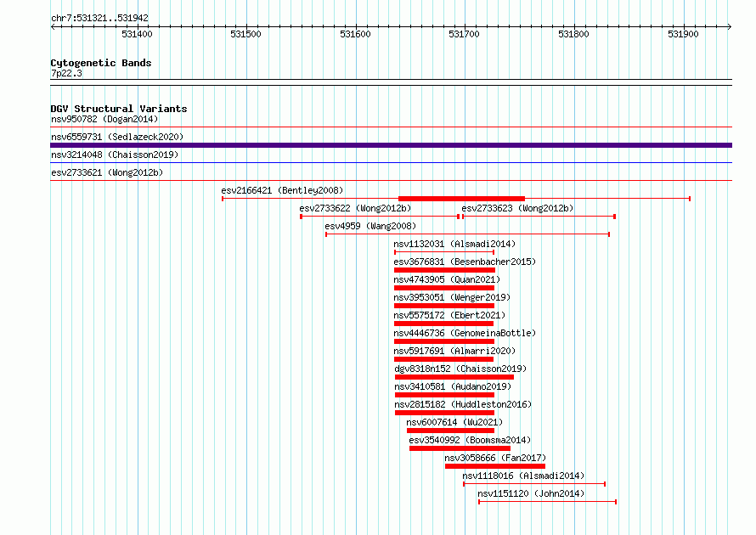Open esv2733621 (Wong2012b) variant
Image resolution: width=756 pixels, height=535 pixels.
point(107,172)
